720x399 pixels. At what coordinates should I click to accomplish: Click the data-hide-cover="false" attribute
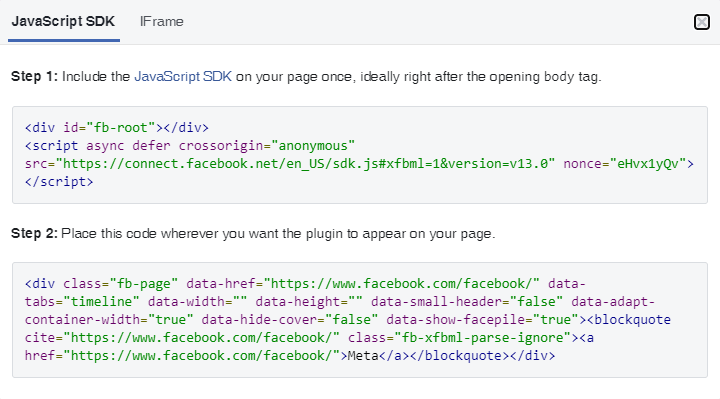289,320
